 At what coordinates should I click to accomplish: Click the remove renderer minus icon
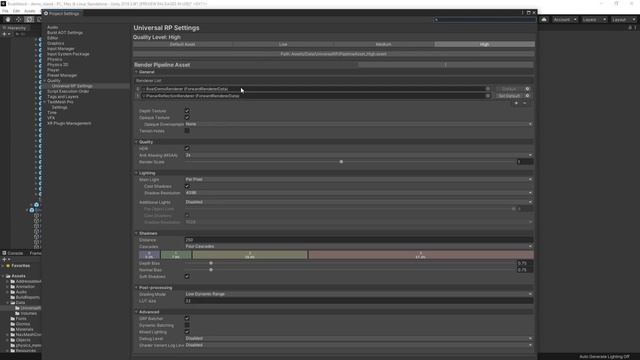[x=525, y=103]
